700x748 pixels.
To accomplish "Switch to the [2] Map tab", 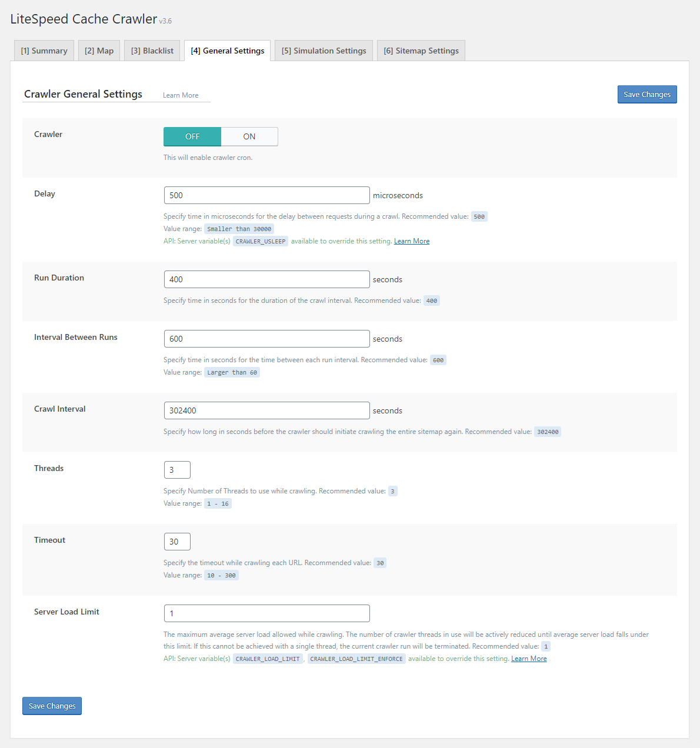I will point(99,51).
